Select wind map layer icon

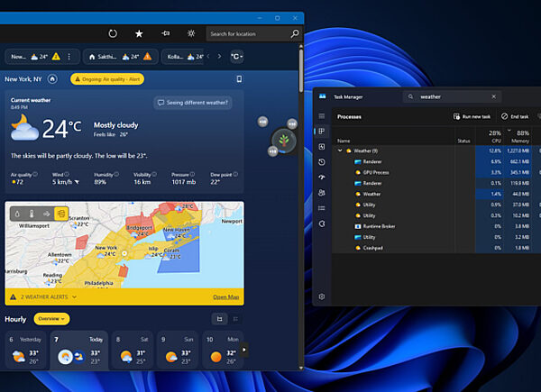click(46, 214)
